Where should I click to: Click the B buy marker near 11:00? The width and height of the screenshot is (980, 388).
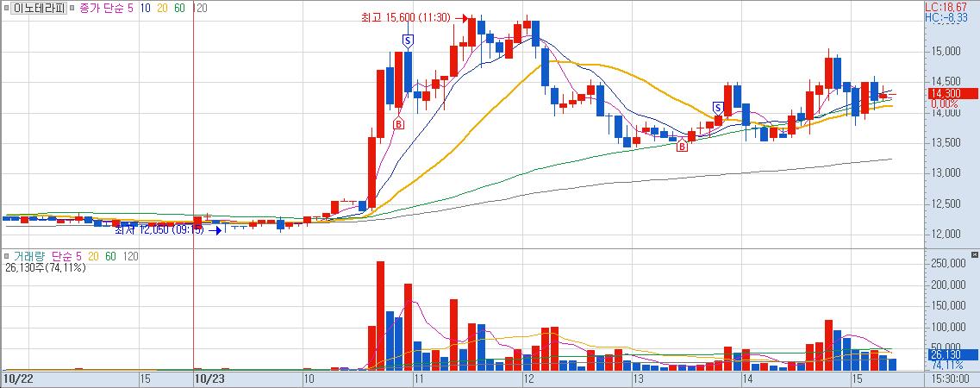click(398, 123)
